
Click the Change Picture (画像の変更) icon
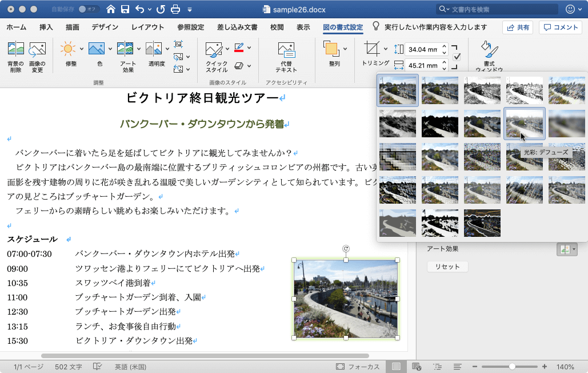(x=37, y=50)
